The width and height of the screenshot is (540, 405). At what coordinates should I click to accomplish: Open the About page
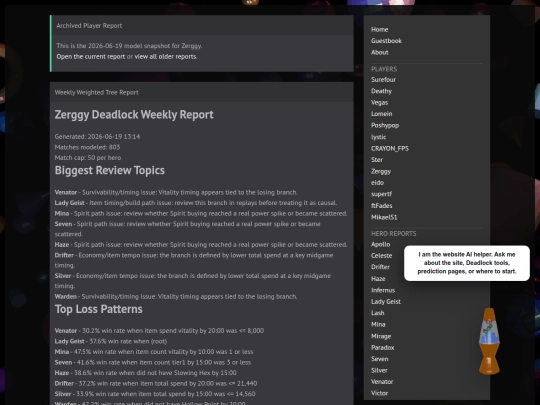(380, 52)
